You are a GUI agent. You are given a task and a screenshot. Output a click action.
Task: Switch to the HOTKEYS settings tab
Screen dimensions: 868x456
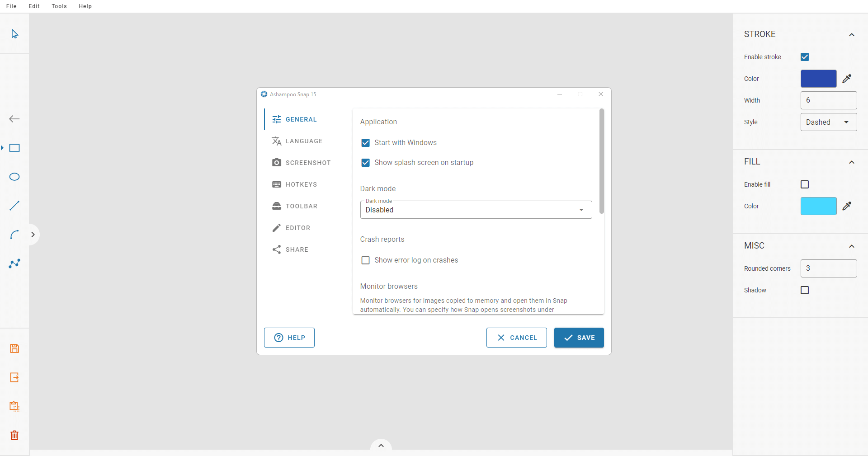coord(301,184)
